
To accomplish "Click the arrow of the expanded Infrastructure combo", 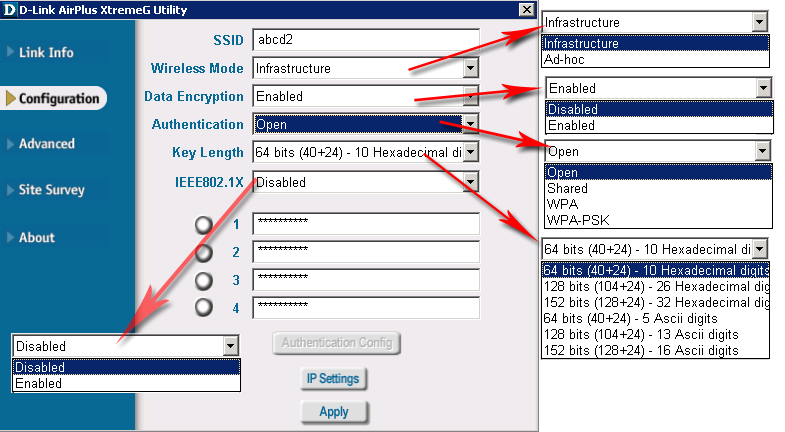I will pos(759,22).
